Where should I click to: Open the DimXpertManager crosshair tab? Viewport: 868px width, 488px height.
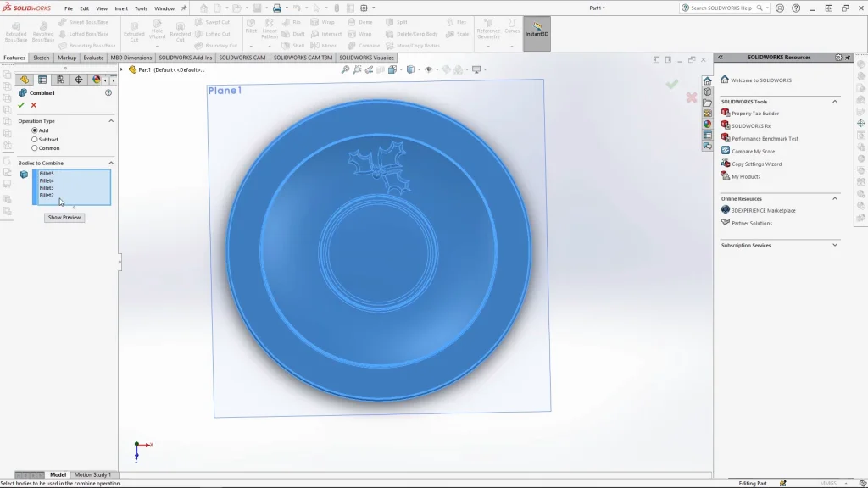click(78, 80)
